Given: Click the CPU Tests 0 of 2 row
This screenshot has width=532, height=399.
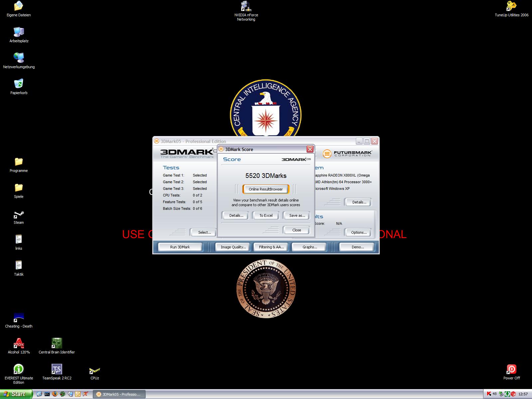Looking at the screenshot, I should [183, 195].
